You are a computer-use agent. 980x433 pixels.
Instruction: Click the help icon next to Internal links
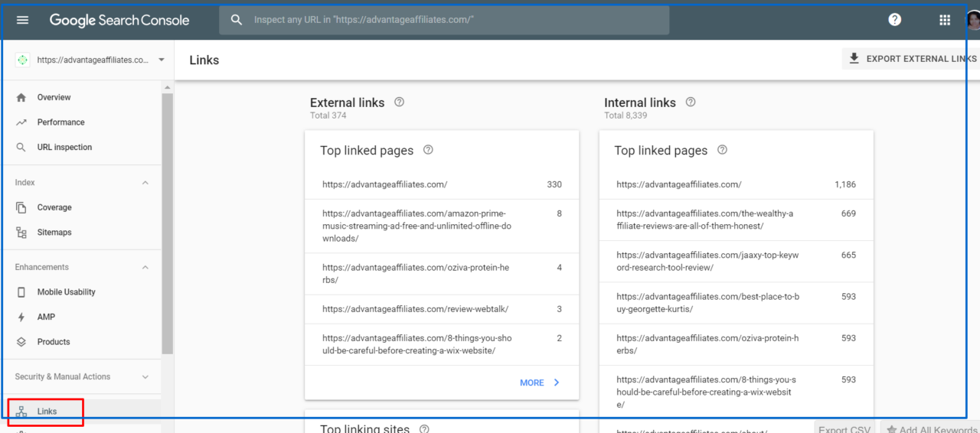[691, 102]
